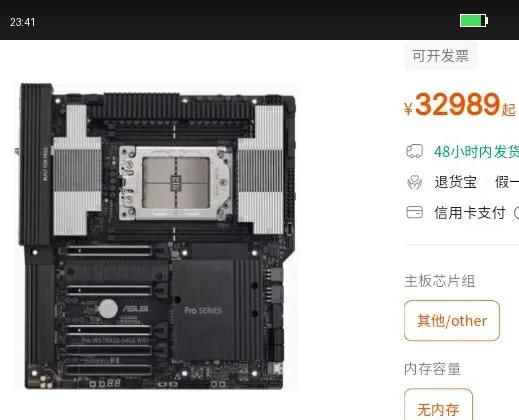Select the 其他/other chipset option
Viewport: 519px width, 420px height.
click(452, 321)
